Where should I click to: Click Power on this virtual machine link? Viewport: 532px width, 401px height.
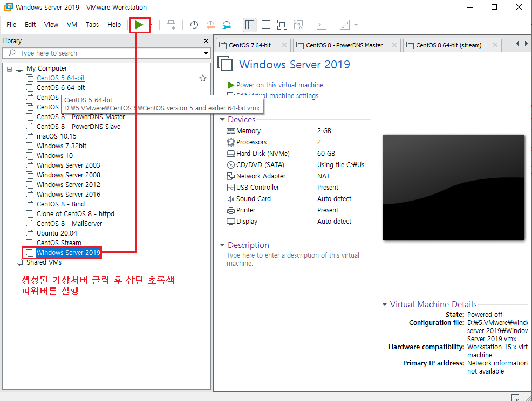[279, 85]
